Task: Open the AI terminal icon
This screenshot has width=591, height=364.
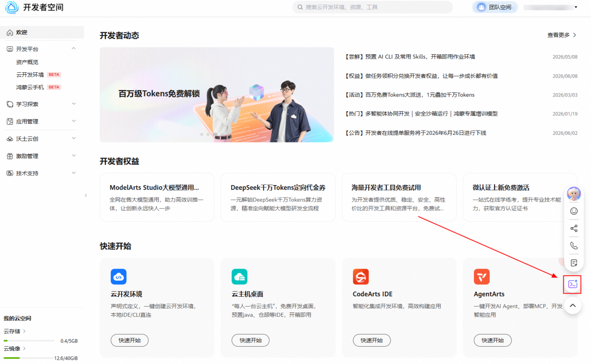Action: click(573, 284)
